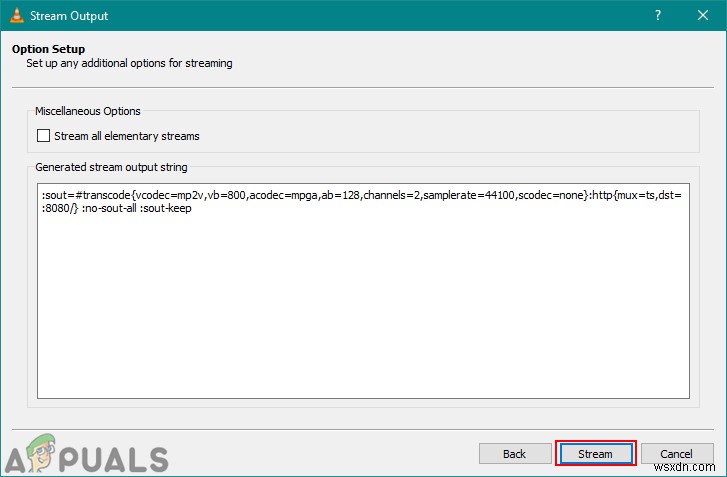The width and height of the screenshot is (727, 477).
Task: Close the Stream Output dialog
Action: point(702,15)
